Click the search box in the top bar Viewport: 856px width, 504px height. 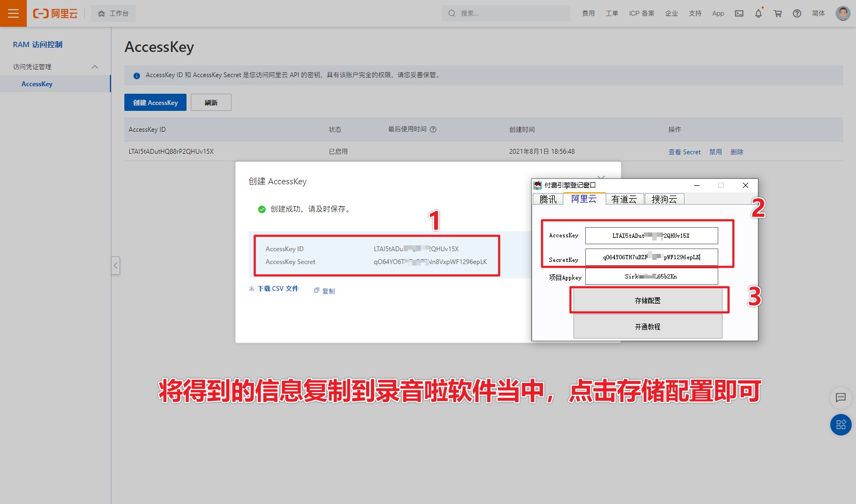coord(506,13)
